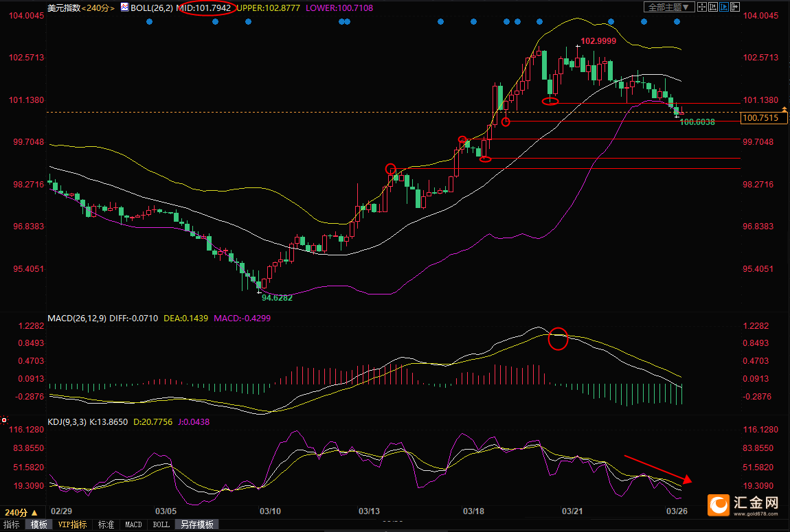Image resolution: width=790 pixels, height=532 pixels.
Task: Click the BOLL indicator chart icon
Action: point(124,8)
